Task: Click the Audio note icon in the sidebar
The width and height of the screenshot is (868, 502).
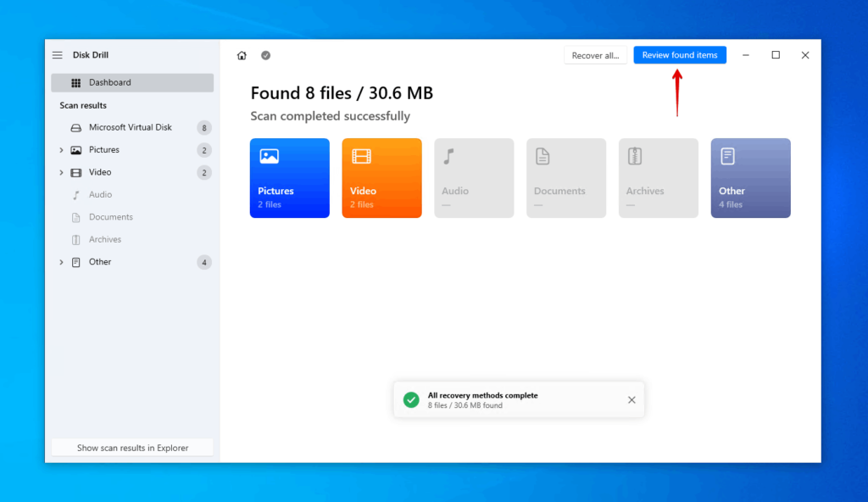Action: pyautogui.click(x=77, y=194)
